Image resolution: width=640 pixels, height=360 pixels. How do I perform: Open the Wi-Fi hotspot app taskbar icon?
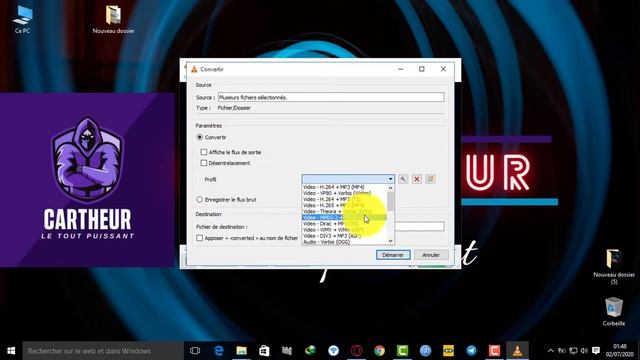pyautogui.click(x=333, y=351)
